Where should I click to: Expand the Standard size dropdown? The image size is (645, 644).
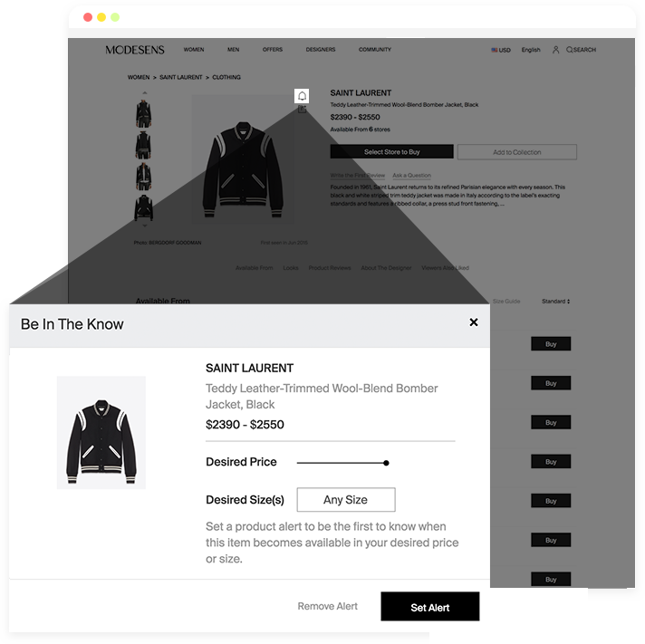tap(555, 302)
